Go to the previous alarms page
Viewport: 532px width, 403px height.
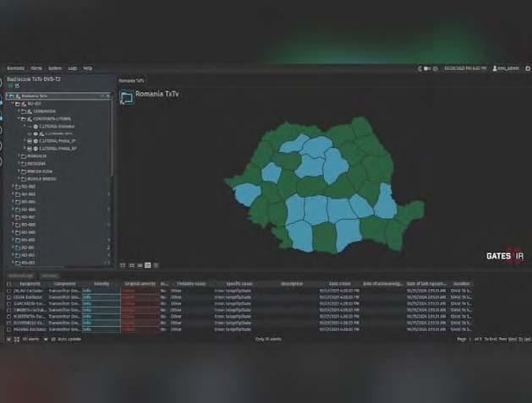pos(503,340)
